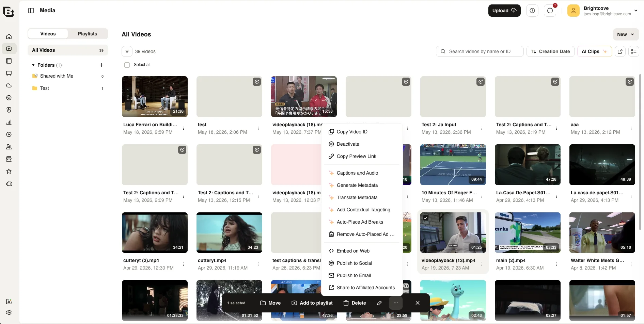Open the three-dot menu for test video
This screenshot has width=644, height=324.
258,128
